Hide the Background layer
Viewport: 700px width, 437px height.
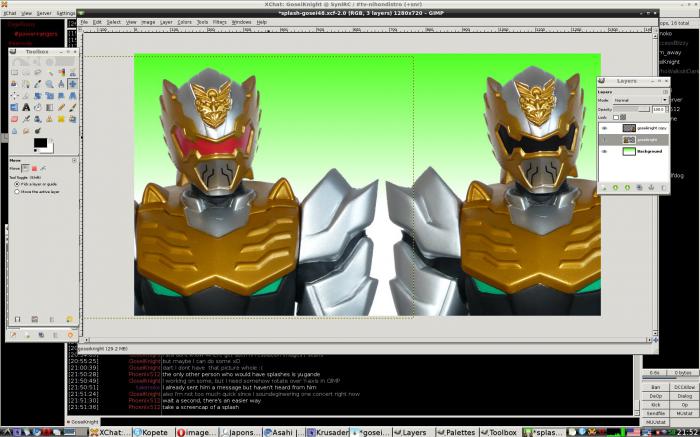pyautogui.click(x=604, y=151)
